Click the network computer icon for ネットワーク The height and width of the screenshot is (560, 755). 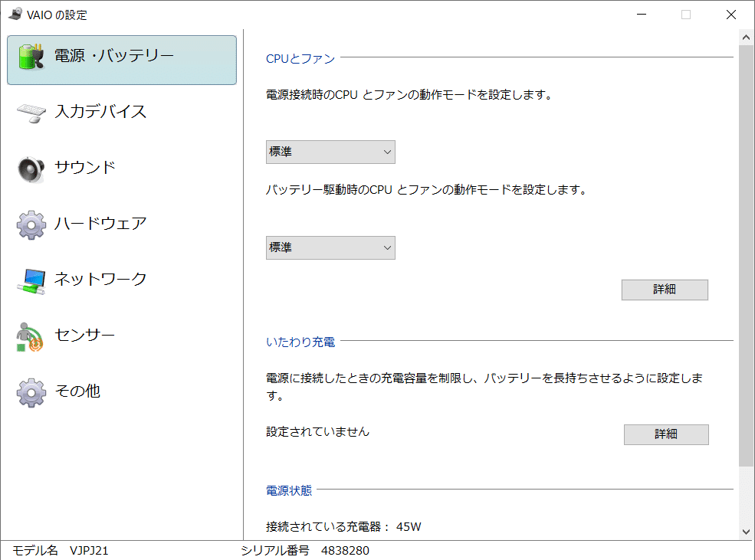point(31,281)
